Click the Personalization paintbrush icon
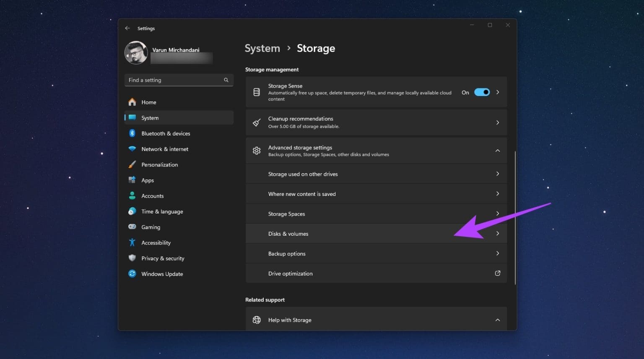Screen dimensions: 644x359 coord(132,164)
